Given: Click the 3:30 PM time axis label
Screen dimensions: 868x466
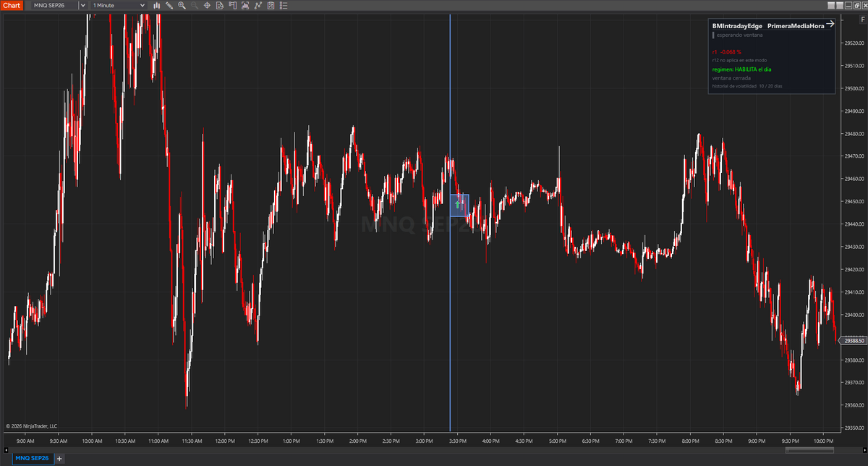Looking at the screenshot, I should pos(457,440).
